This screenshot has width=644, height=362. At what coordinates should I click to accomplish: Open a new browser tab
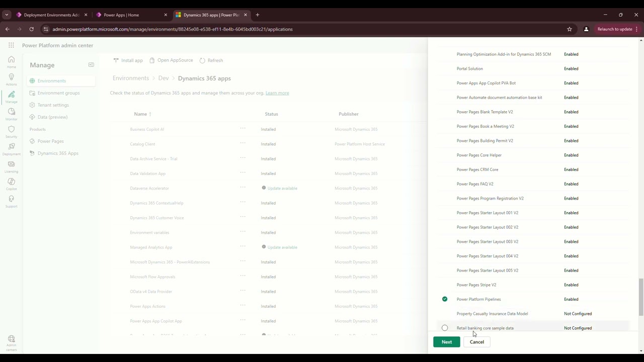pos(258,15)
